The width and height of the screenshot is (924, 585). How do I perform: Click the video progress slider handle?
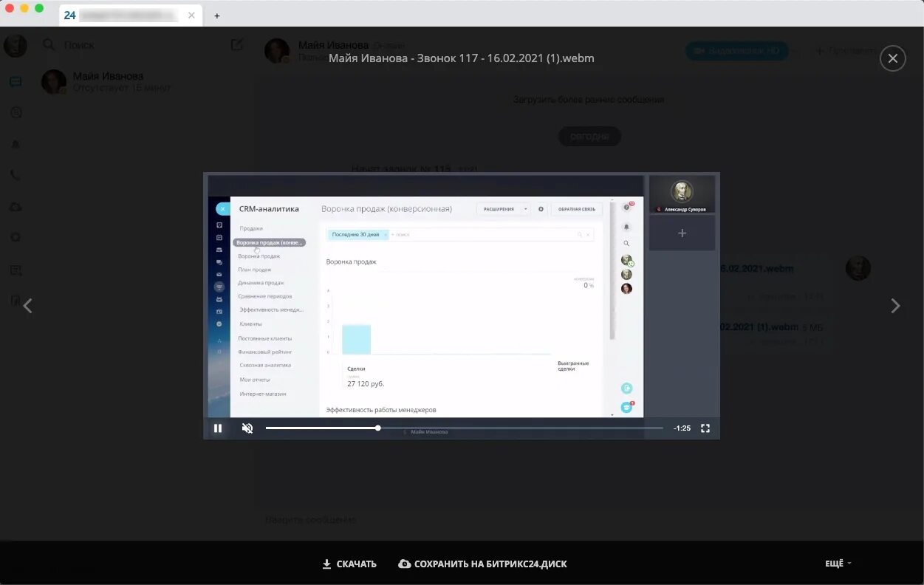(x=378, y=428)
